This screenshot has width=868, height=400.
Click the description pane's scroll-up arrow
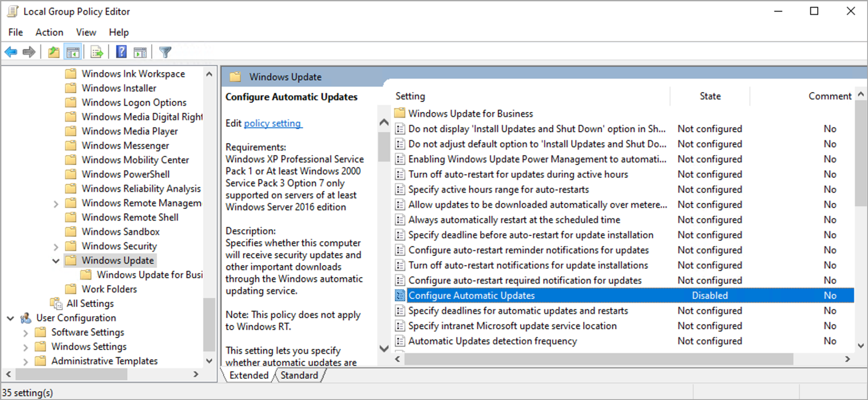click(x=384, y=122)
